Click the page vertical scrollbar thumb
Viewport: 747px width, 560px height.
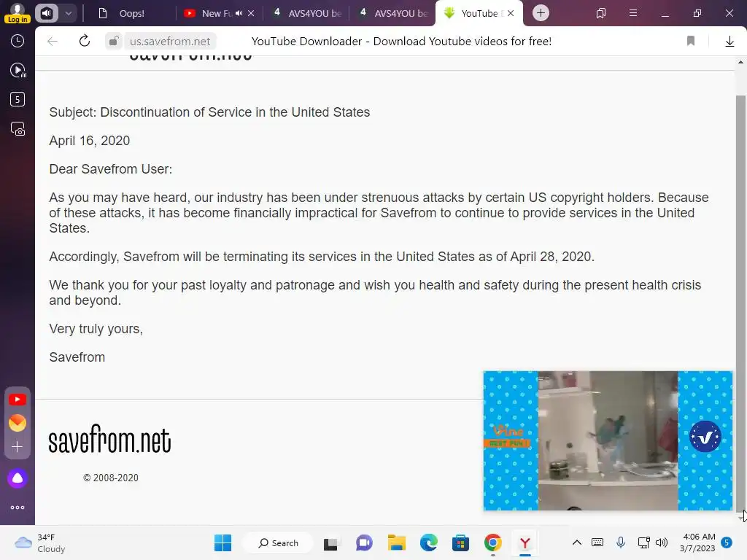click(740, 303)
